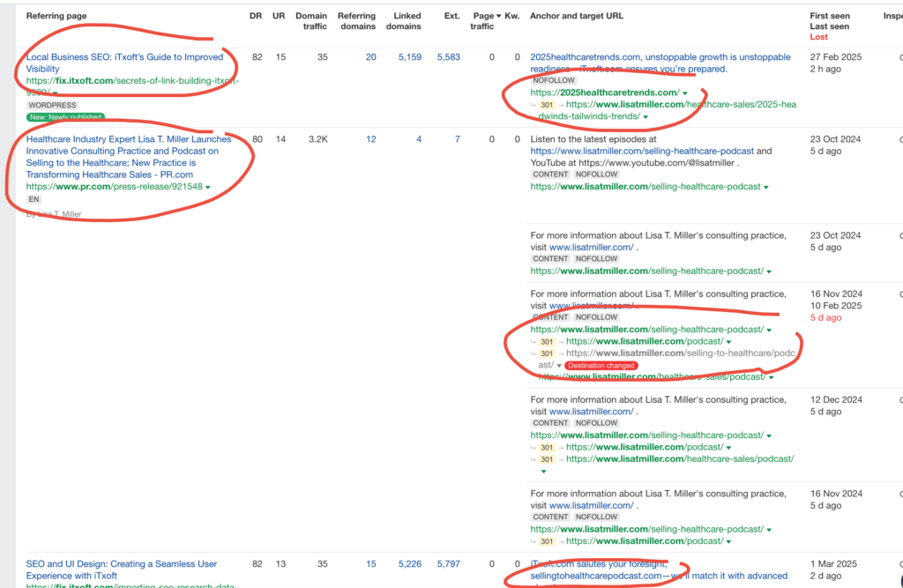Screen dimensions: 903x588
Task: Open green healthcare-sales/podcast/ URL in 12 Dec 2024 row
Action: (680, 459)
